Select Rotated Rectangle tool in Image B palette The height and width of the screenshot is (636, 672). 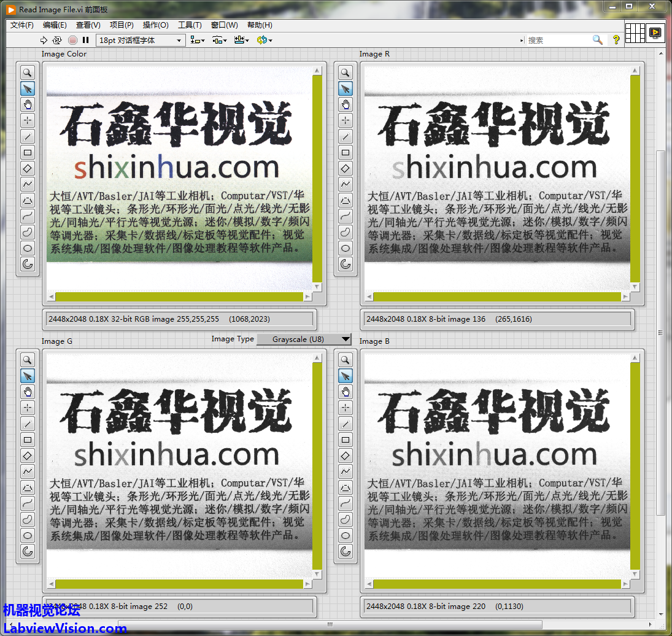pos(346,456)
